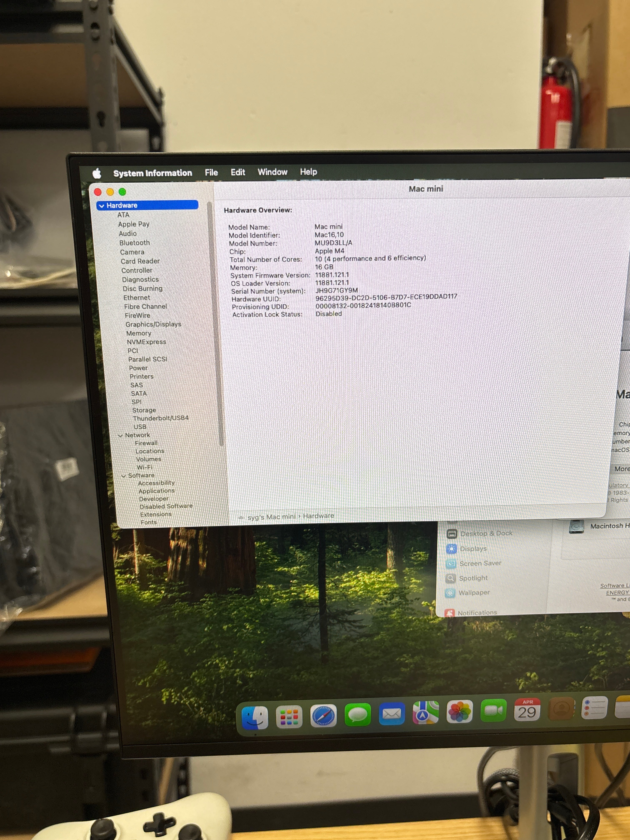This screenshot has height=840, width=630.
Task: Open Calendar from the Dock
Action: click(x=527, y=709)
